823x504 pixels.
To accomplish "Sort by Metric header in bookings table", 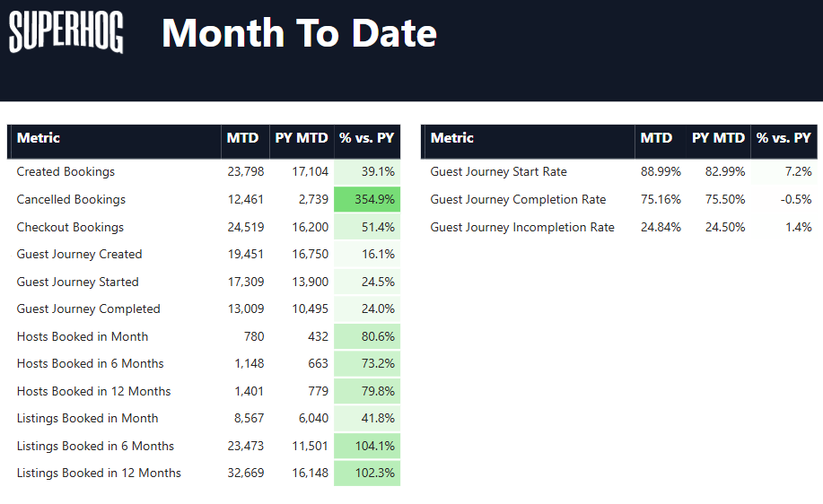I will click(x=39, y=138).
